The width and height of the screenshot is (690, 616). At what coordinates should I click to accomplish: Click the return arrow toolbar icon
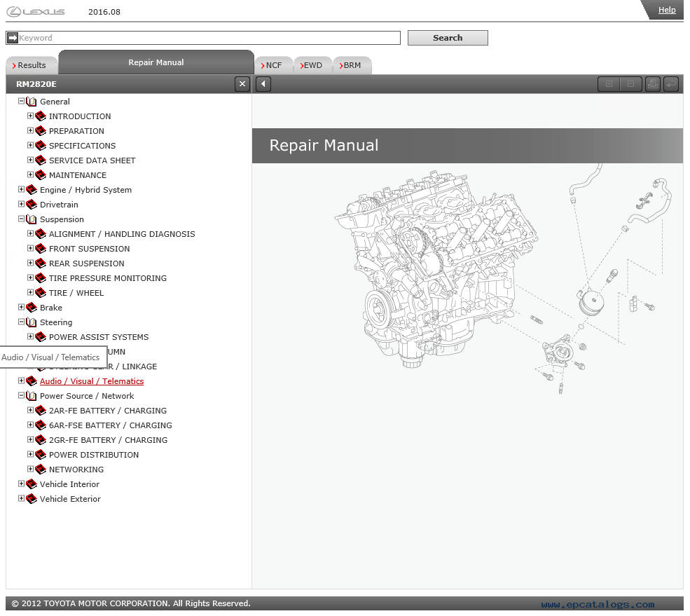(671, 83)
